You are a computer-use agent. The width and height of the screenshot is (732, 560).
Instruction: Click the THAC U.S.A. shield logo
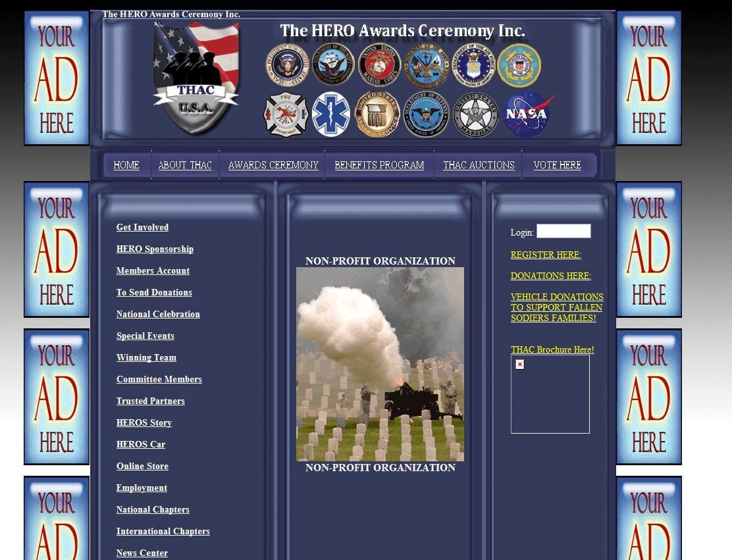(196, 78)
